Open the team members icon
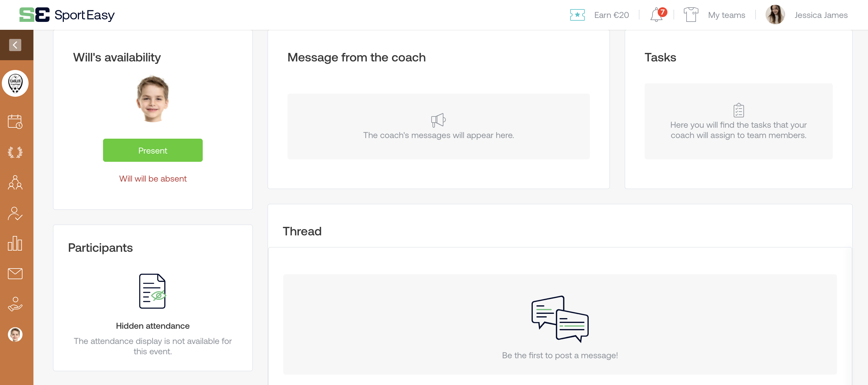The height and width of the screenshot is (385, 868). click(15, 182)
